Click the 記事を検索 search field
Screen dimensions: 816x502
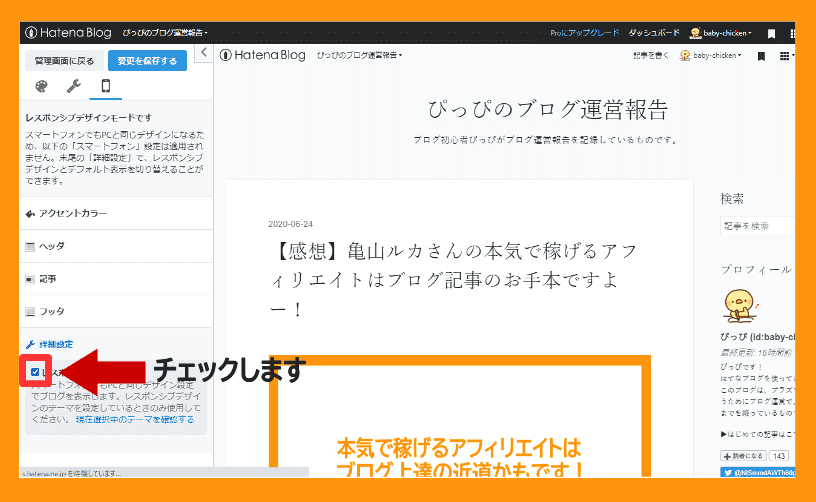coord(758,226)
